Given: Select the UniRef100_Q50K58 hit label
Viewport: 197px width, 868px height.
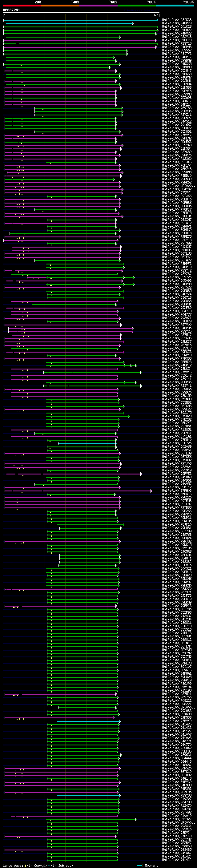Looking at the screenshot, I should pos(177,846).
